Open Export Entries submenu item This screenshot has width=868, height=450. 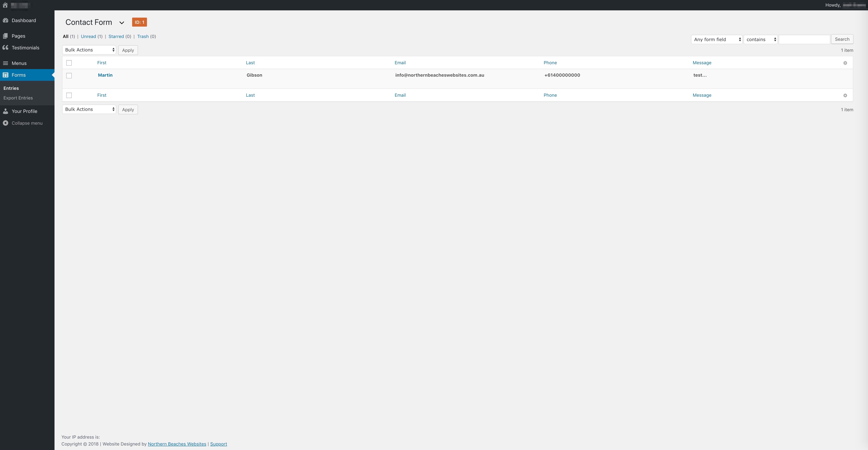tap(18, 98)
